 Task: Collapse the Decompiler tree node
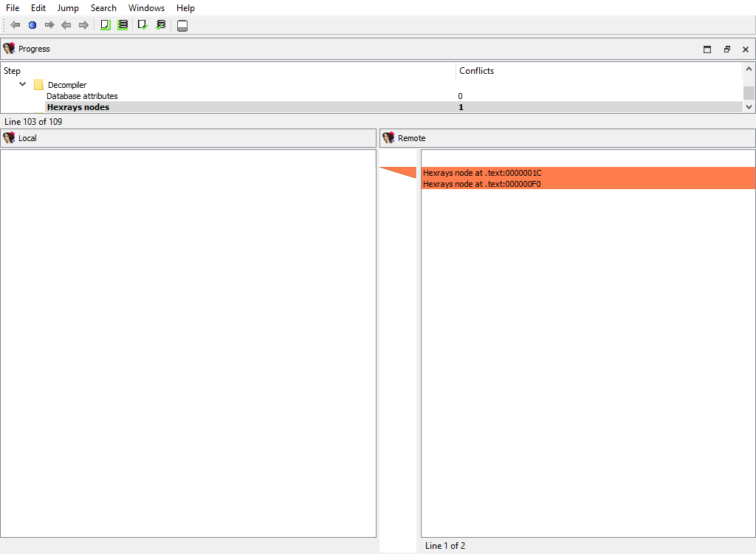pyautogui.click(x=23, y=85)
